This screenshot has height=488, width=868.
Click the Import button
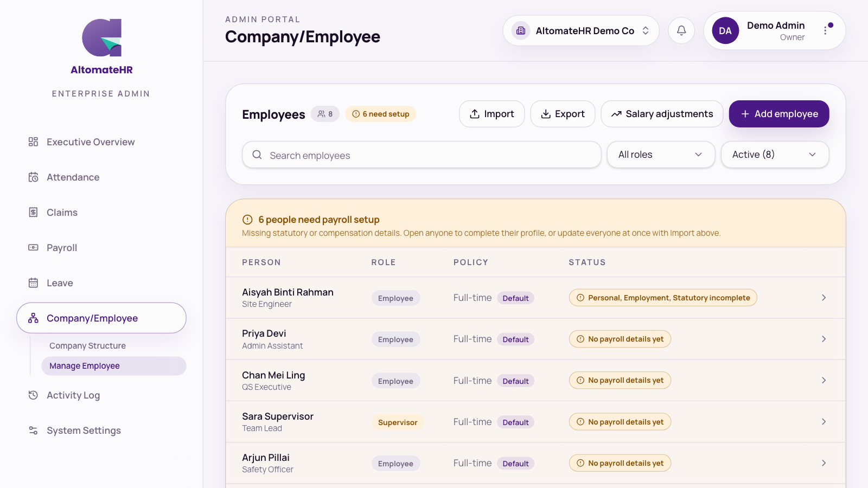pos(492,114)
